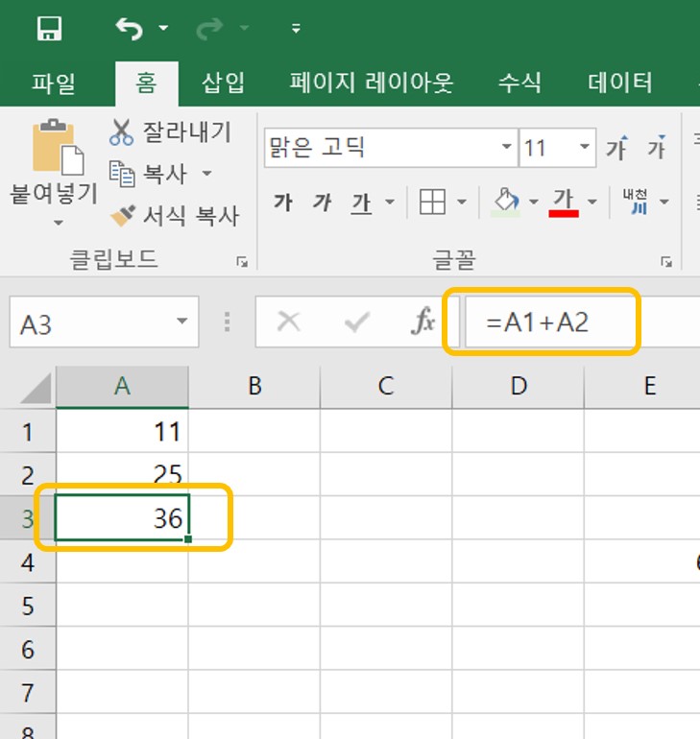Toggle underline 가 formatting

362,203
